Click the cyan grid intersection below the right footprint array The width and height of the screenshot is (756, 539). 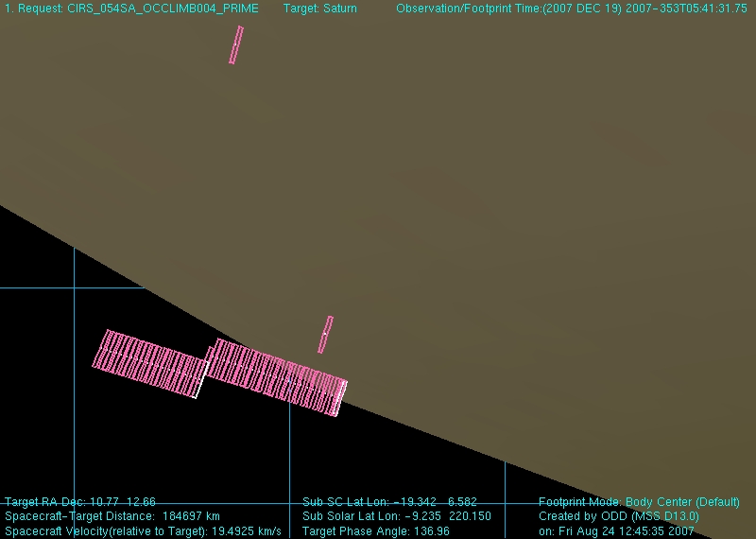pos(289,503)
